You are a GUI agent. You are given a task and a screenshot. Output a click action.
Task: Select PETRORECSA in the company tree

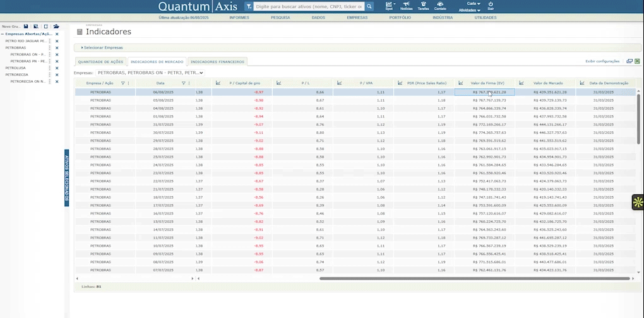[17, 74]
